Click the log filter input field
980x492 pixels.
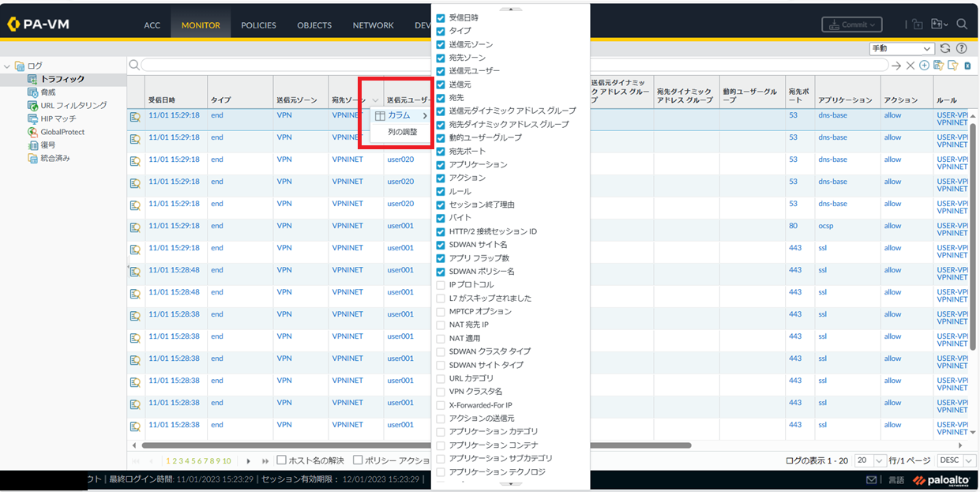tap(513, 66)
